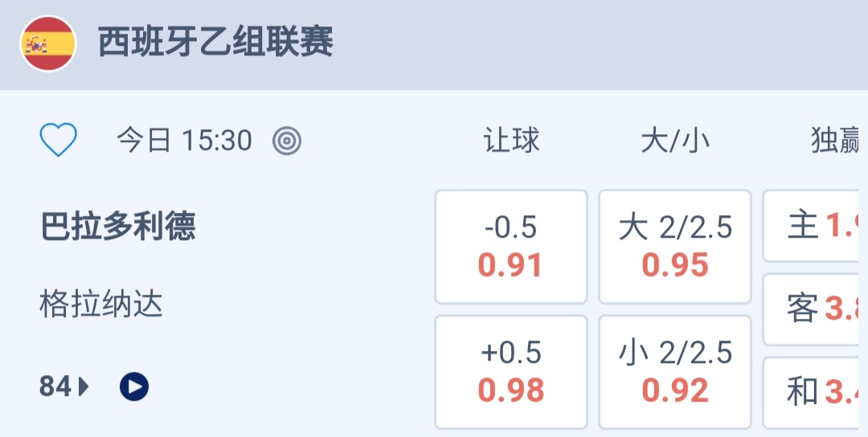Open team 巴拉多利德 match details
The width and height of the screenshot is (868, 437).
coord(118,227)
